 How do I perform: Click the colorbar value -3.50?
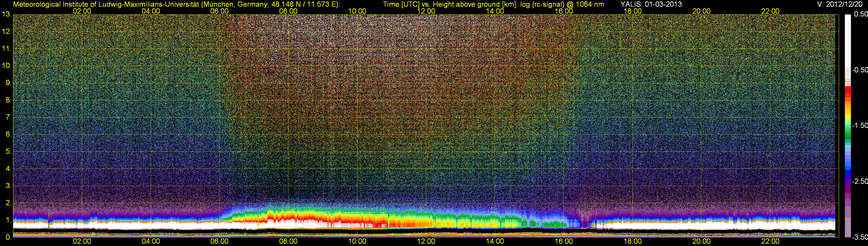860,237
